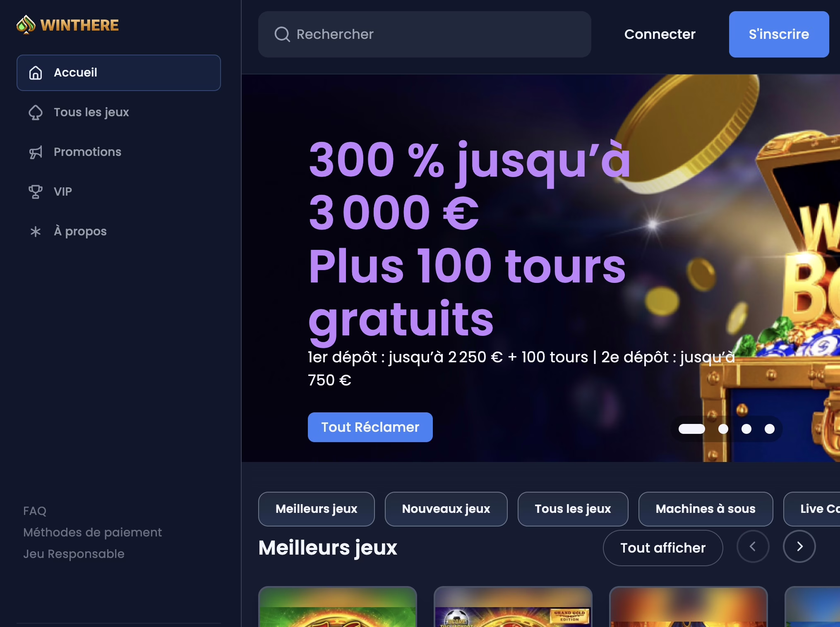Screen dimensions: 840x627
Task: Switch to the Nouveaux jeux tab
Action: pyautogui.click(x=446, y=509)
